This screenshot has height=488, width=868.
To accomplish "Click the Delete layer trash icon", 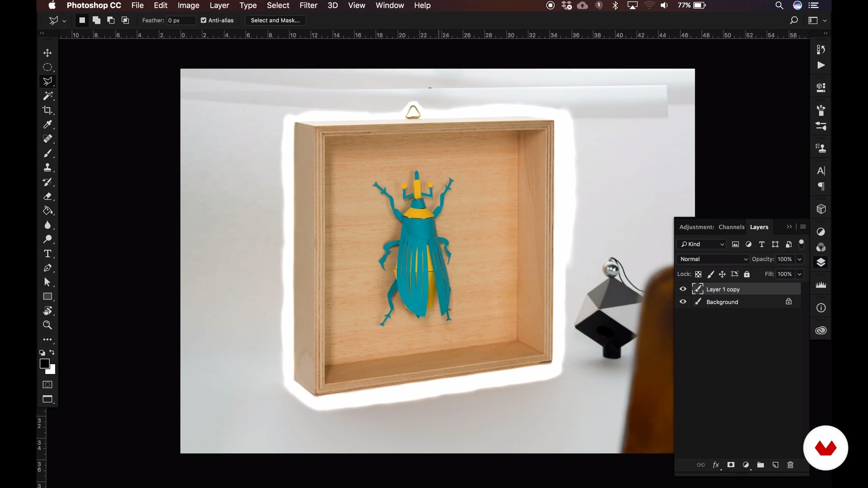I will click(x=790, y=465).
